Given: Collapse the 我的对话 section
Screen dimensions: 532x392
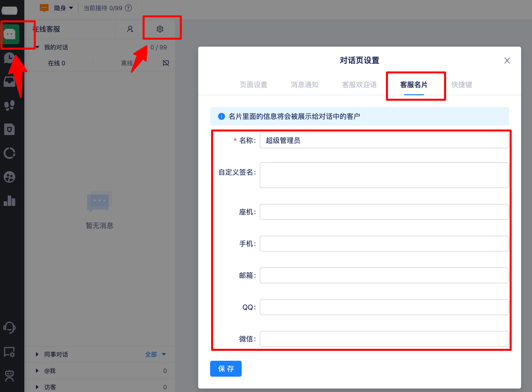Looking at the screenshot, I should pyautogui.click(x=37, y=47).
